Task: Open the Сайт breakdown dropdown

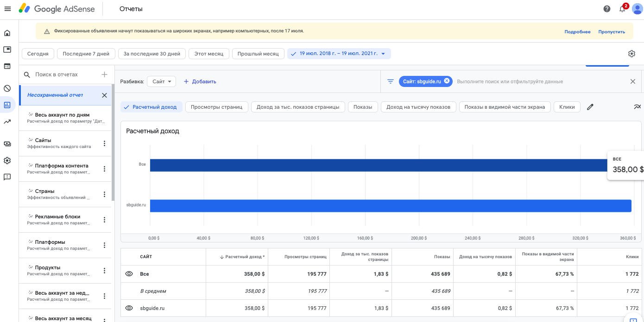Action: [x=161, y=81]
